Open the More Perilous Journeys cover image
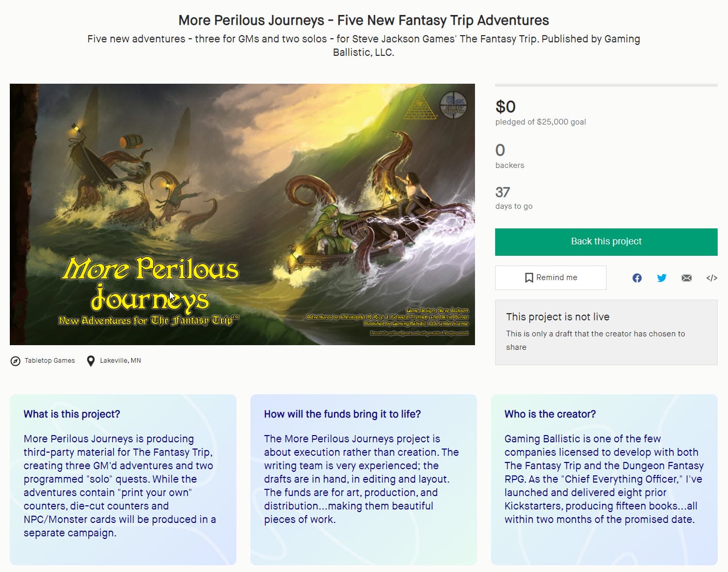Screen dimensions: 728x572 (x=242, y=214)
